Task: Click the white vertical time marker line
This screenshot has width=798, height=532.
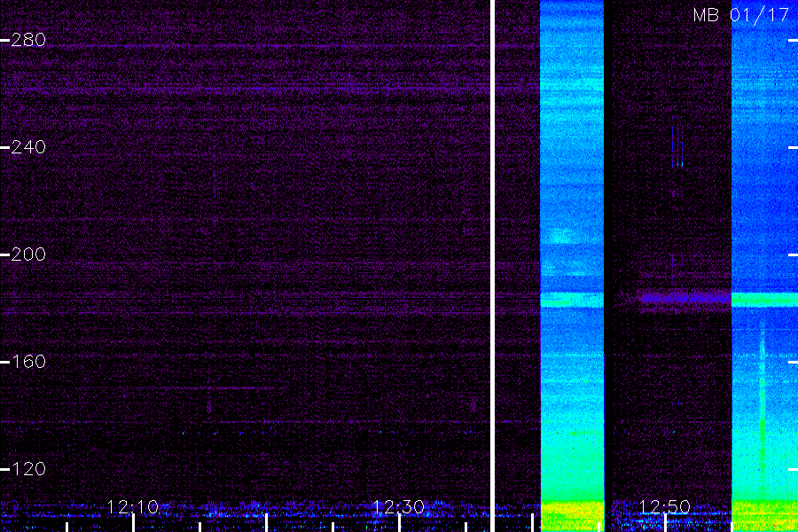Action: 492,266
